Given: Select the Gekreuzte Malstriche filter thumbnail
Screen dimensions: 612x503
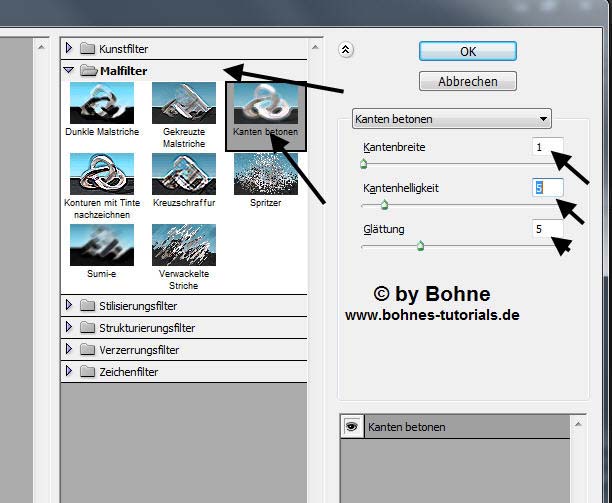Looking at the screenshot, I should click(183, 102).
